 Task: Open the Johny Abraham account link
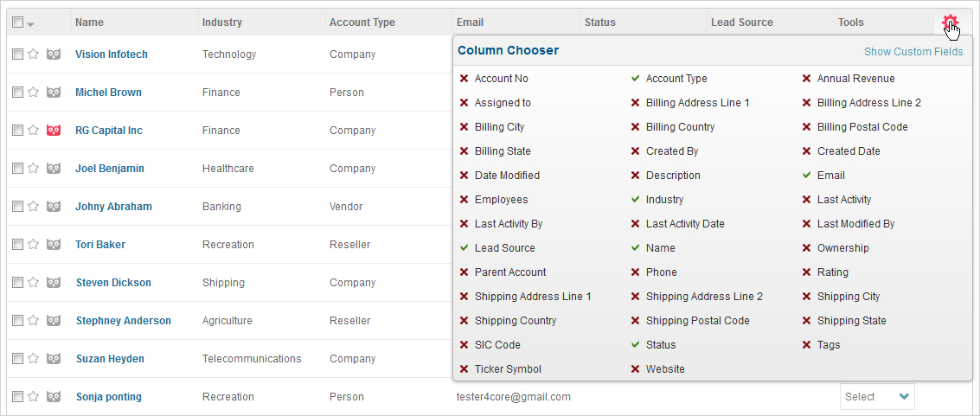114,207
